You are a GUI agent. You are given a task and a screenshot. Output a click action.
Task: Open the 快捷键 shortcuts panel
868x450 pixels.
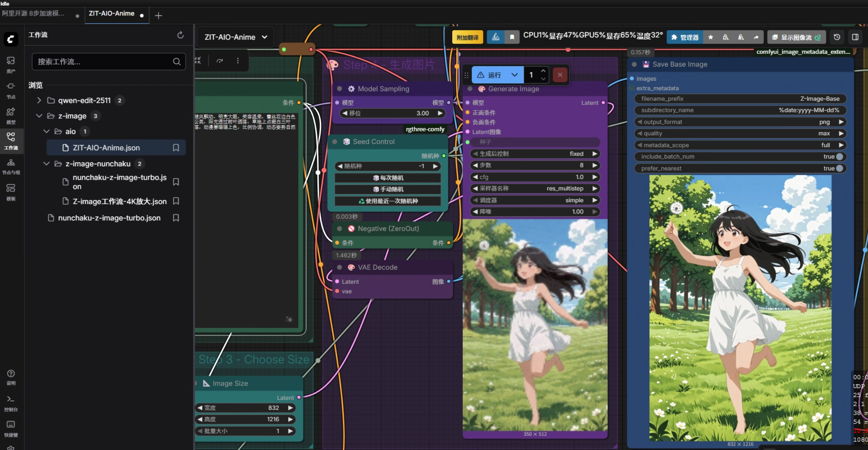tap(11, 428)
